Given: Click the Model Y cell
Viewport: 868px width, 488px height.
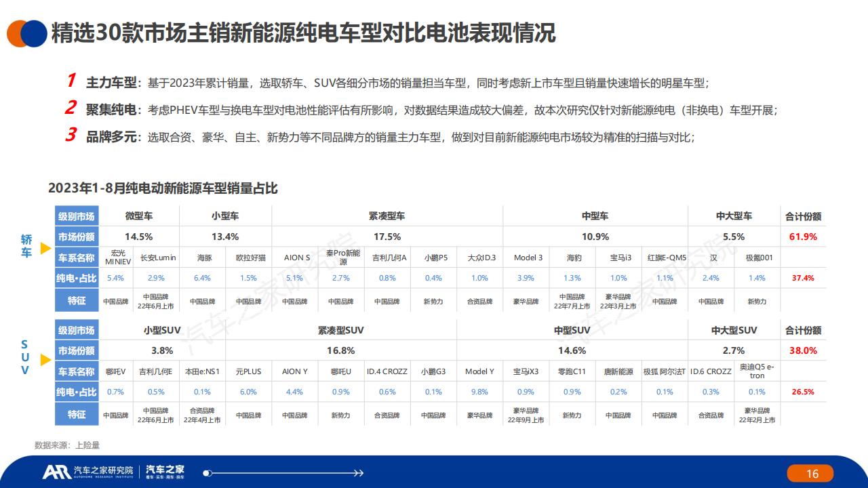Looking at the screenshot, I should (x=479, y=371).
